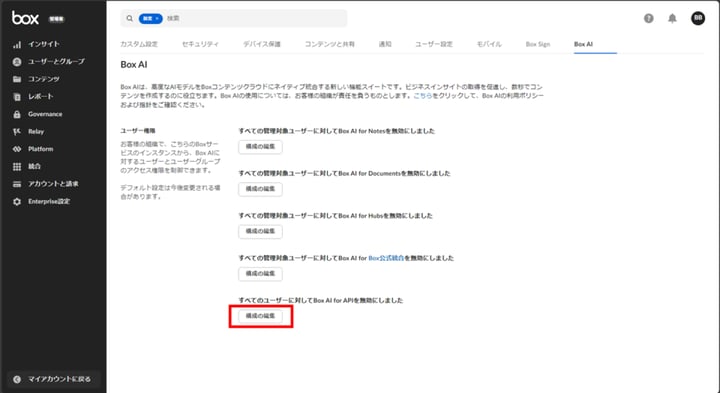Switch to the コンテンツと共有 tab
Image resolution: width=720 pixels, height=393 pixels.
(330, 44)
